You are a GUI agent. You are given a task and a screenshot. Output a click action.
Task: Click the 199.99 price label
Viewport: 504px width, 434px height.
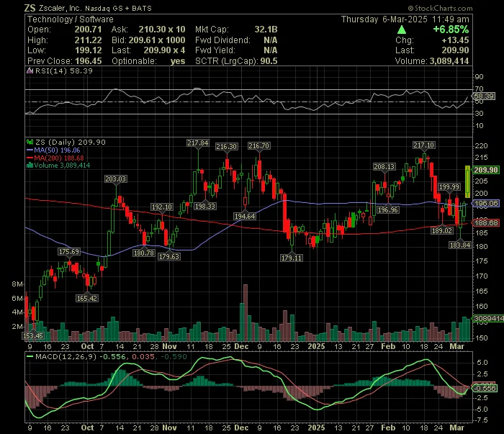(x=449, y=187)
